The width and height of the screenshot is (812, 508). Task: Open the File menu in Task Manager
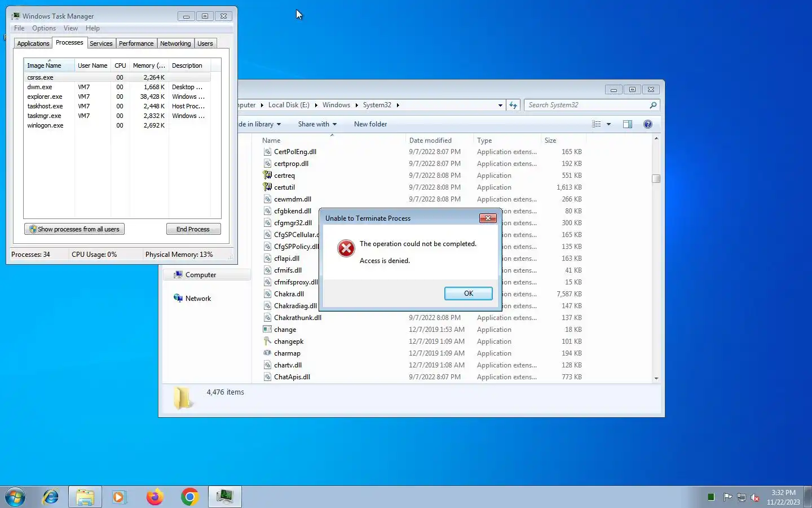pos(19,28)
